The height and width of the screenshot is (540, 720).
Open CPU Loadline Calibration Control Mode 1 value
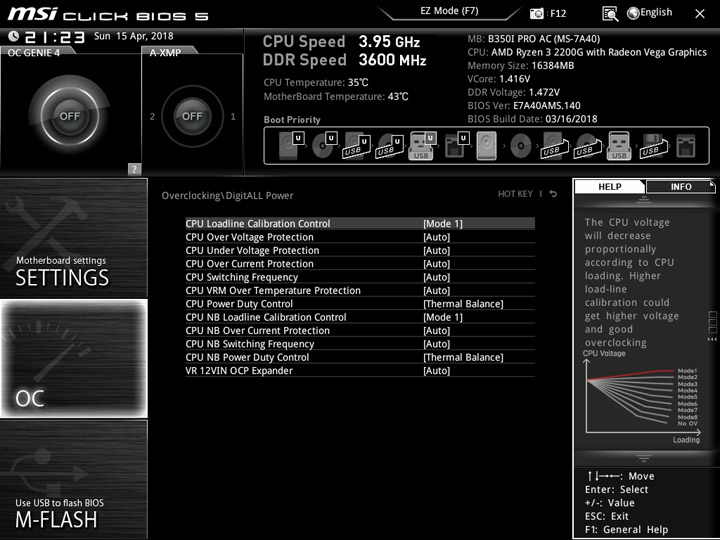443,224
